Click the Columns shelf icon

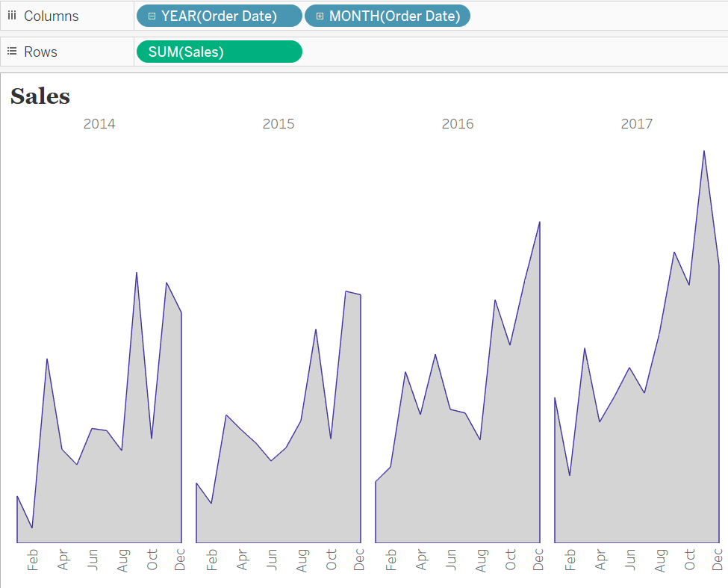click(10, 15)
